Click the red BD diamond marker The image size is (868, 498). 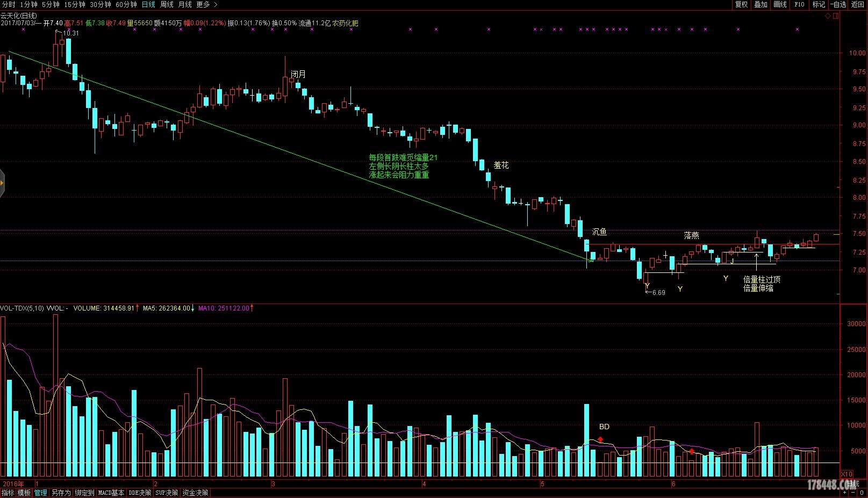point(600,439)
